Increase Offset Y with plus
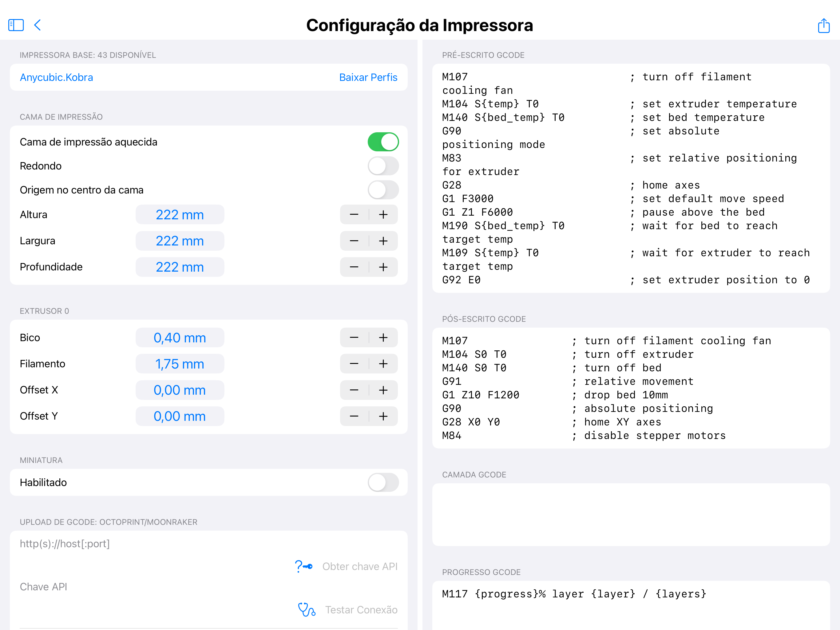This screenshot has height=630, width=840. 383,416
